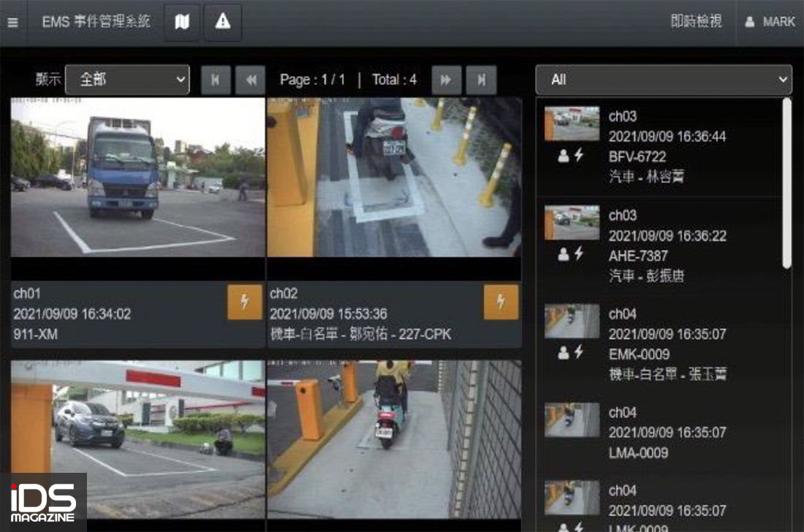804x532 pixels.
Task: Click the MARK user profile icon
Action: [750, 22]
